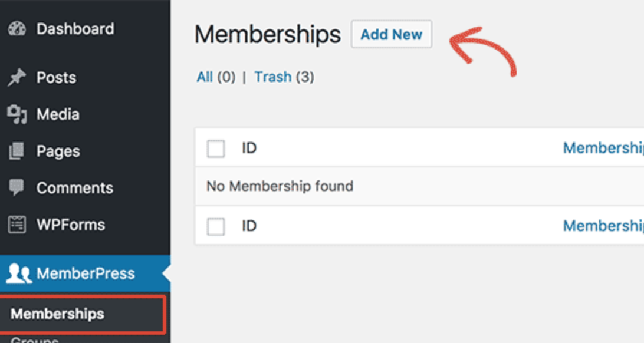Image resolution: width=644 pixels, height=343 pixels.
Task: Click the ID column header label
Action: (249, 148)
